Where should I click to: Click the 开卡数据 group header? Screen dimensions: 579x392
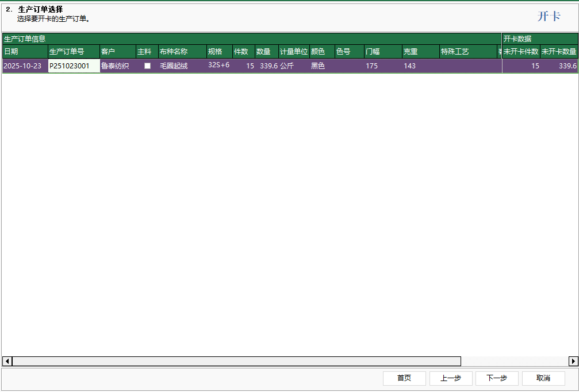coord(539,39)
